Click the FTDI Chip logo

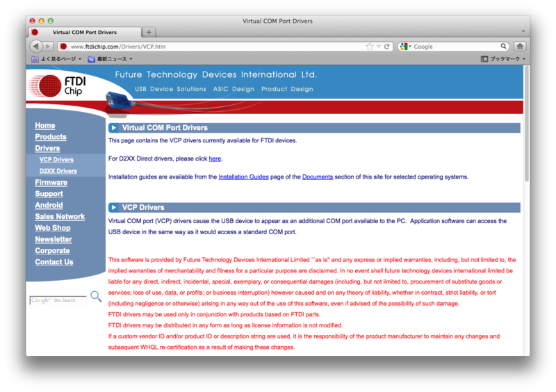tap(58, 86)
